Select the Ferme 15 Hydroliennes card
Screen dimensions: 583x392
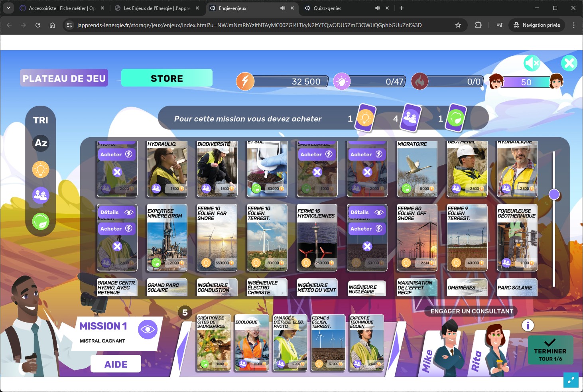coord(317,237)
